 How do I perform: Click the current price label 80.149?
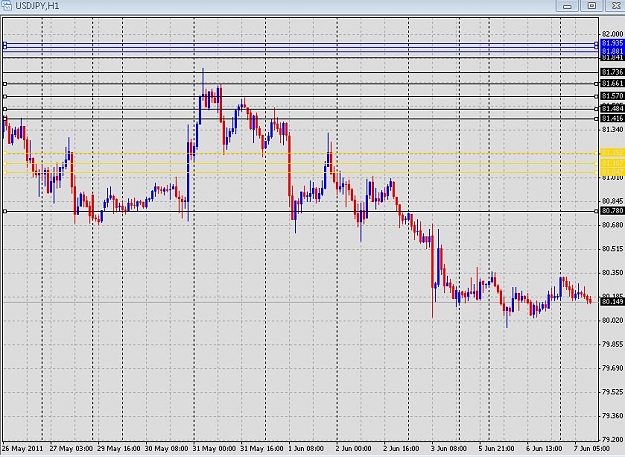(x=612, y=302)
